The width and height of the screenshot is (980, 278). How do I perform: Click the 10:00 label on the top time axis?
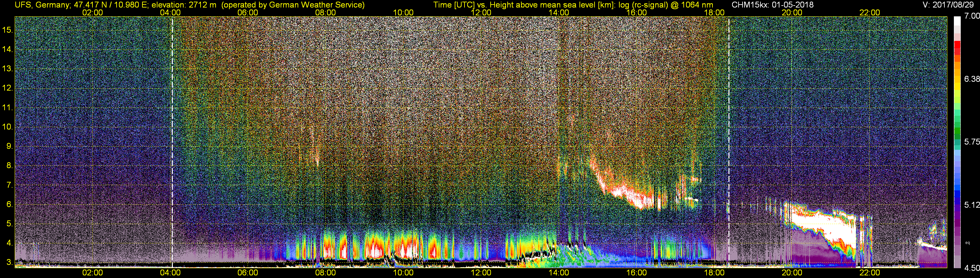click(x=403, y=12)
